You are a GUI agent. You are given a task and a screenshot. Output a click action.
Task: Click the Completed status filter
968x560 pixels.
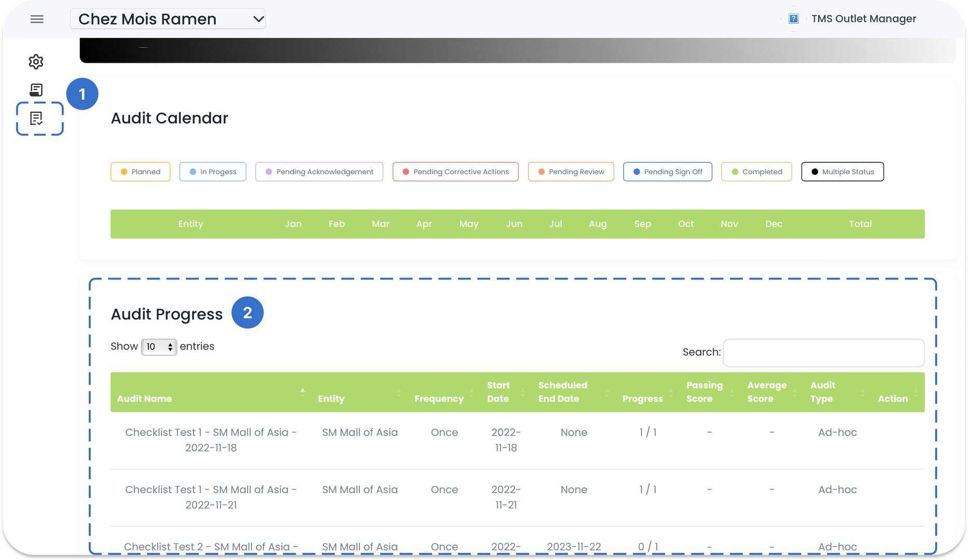(x=756, y=172)
